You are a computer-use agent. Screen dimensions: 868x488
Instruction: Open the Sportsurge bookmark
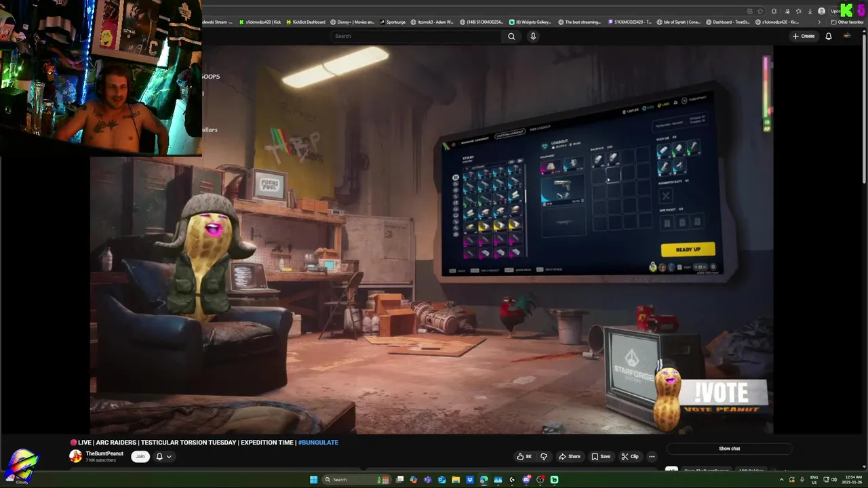392,22
